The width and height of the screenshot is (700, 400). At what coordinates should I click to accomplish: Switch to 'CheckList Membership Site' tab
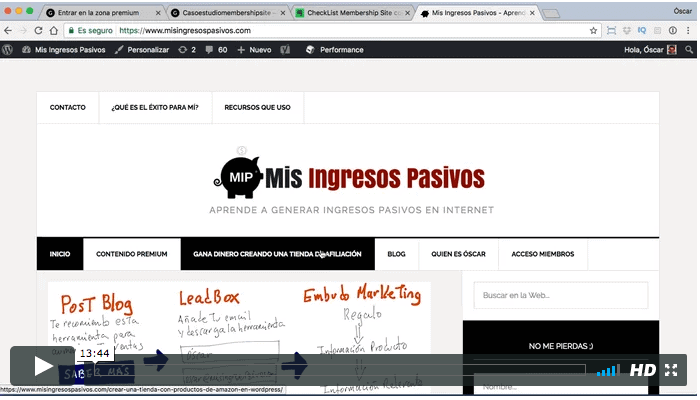pos(353,13)
